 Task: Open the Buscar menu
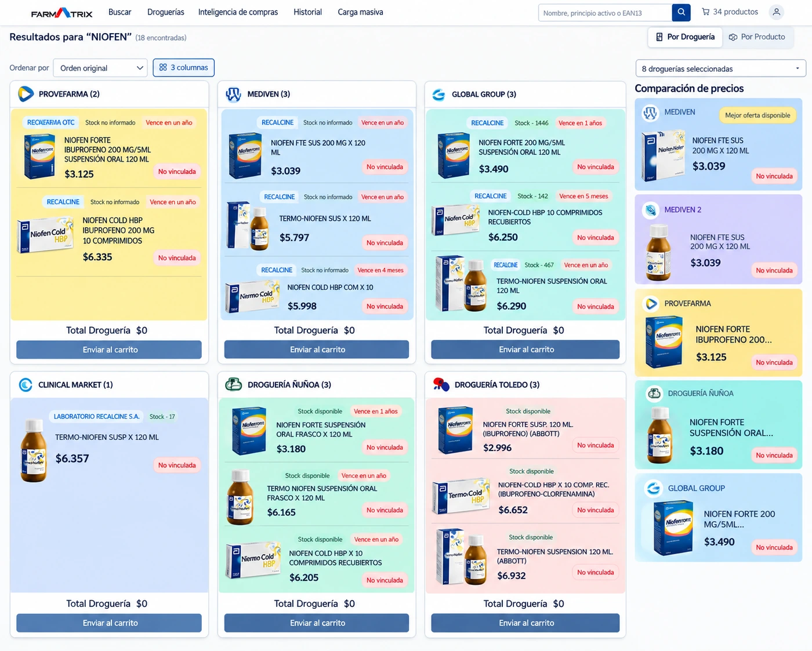[120, 12]
